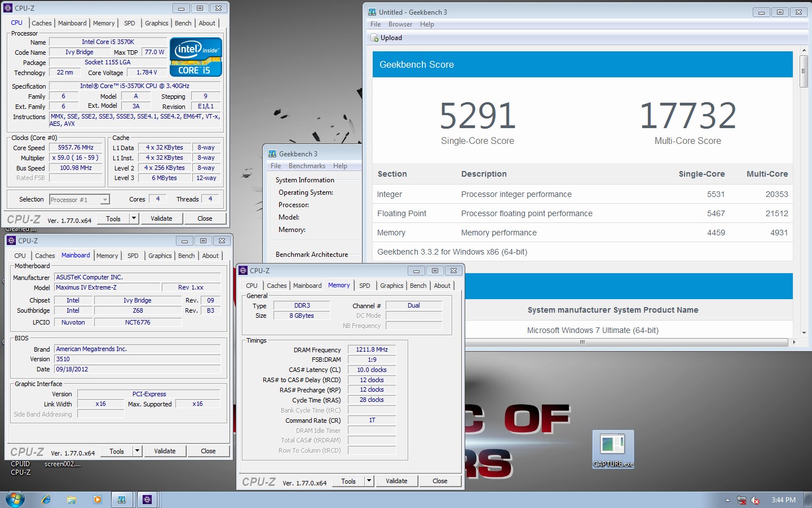Image resolution: width=812 pixels, height=508 pixels.
Task: Open File menu in Untitled Geekbench window
Action: [x=376, y=24]
